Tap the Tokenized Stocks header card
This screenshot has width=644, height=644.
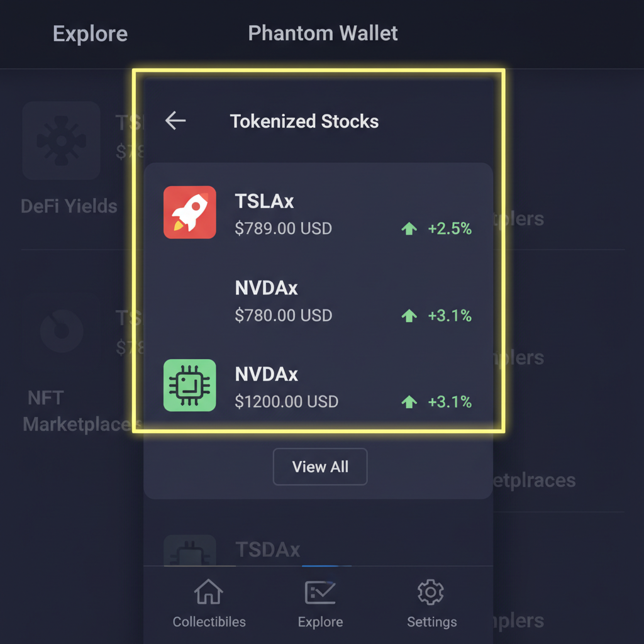[x=304, y=121]
